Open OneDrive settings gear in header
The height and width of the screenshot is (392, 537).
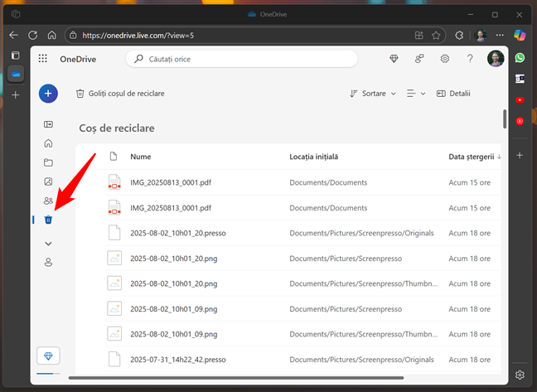click(x=444, y=59)
